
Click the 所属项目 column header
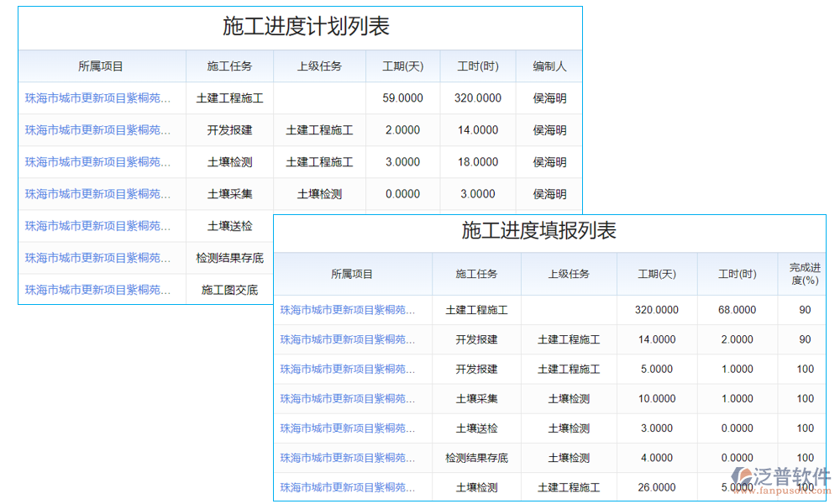tap(101, 66)
